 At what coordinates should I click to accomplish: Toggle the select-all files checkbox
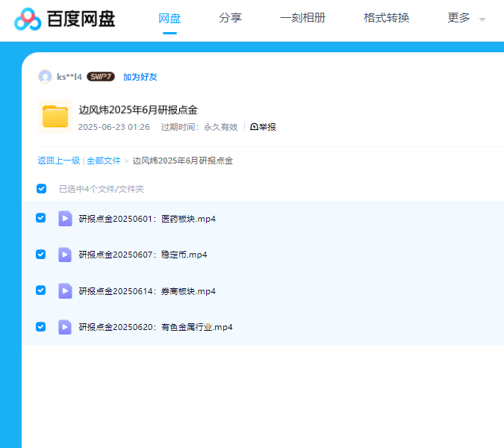tap(41, 189)
